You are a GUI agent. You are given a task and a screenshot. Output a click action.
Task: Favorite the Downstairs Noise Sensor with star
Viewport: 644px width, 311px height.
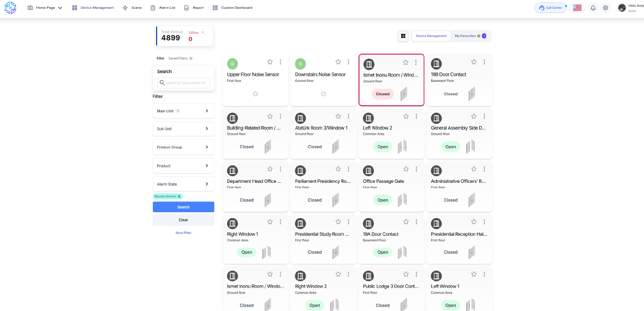[x=338, y=62]
